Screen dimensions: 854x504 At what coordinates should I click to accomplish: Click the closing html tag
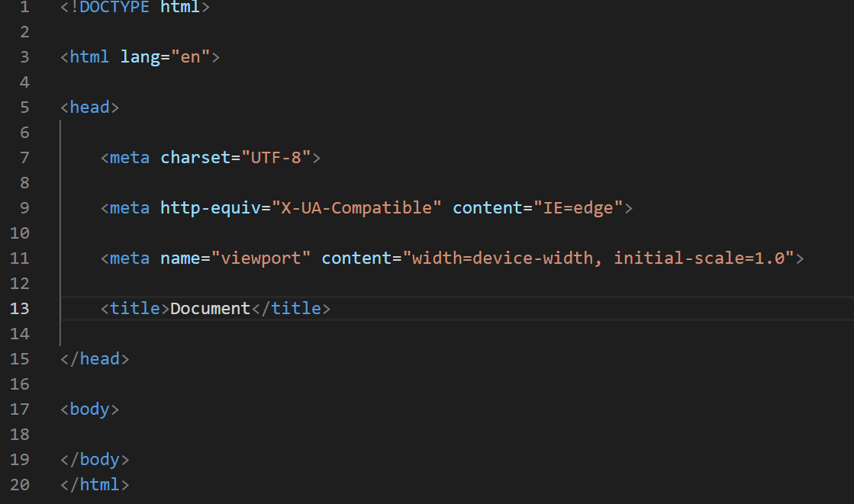95,484
